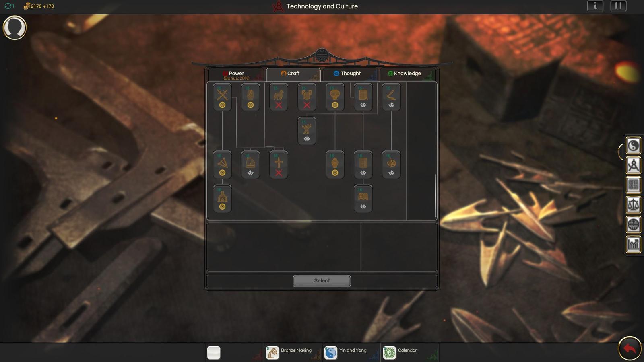644x362 pixels.
Task: Click the tech tree vertical scrollbar
Action: click(x=435, y=196)
